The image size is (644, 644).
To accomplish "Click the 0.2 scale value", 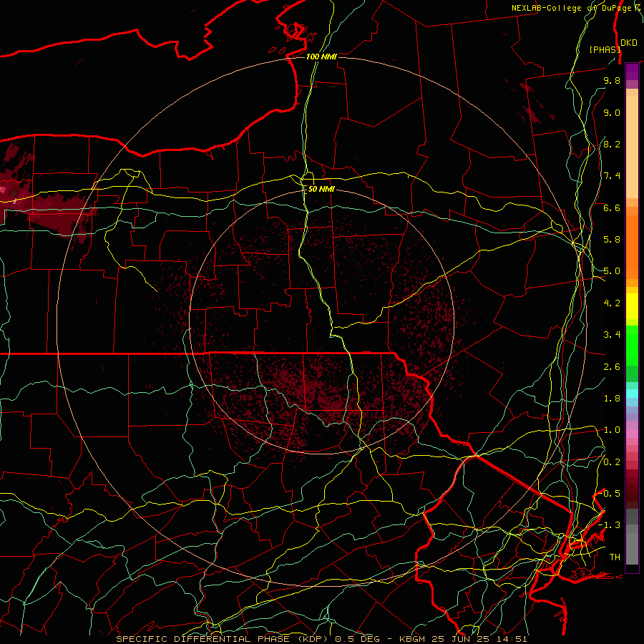I will coord(612,462).
